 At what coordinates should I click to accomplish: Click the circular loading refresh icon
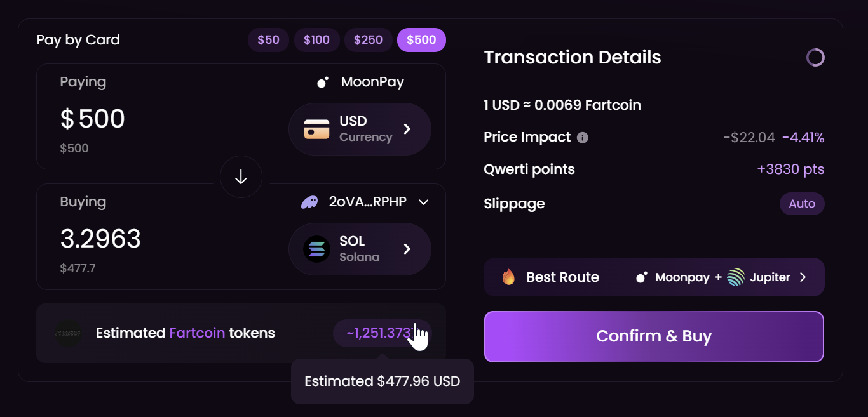pyautogui.click(x=815, y=58)
